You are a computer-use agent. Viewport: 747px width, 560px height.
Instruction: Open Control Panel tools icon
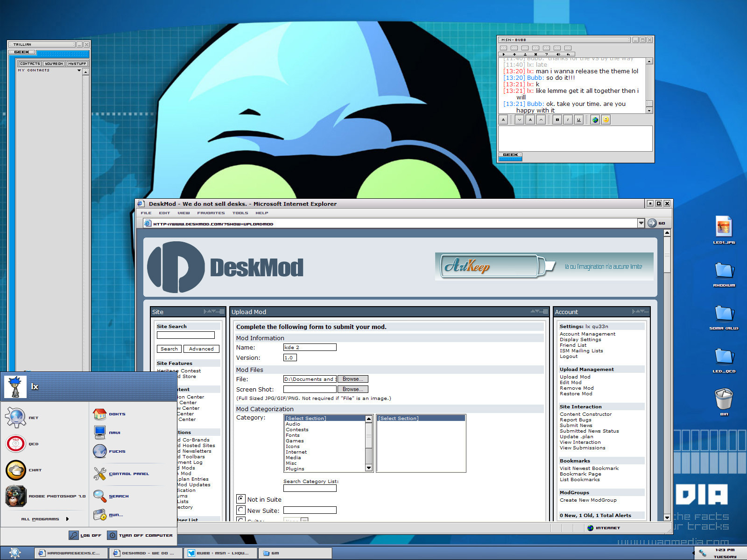tap(99, 474)
